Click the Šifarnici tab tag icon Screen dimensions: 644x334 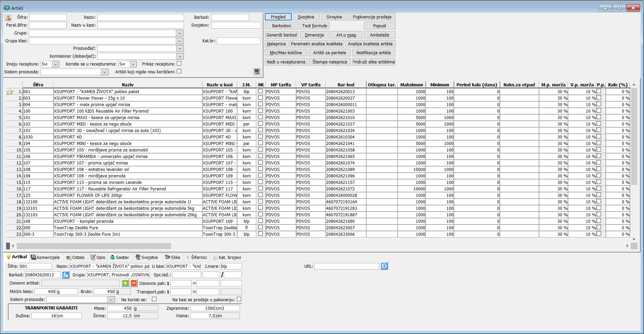tap(187, 257)
